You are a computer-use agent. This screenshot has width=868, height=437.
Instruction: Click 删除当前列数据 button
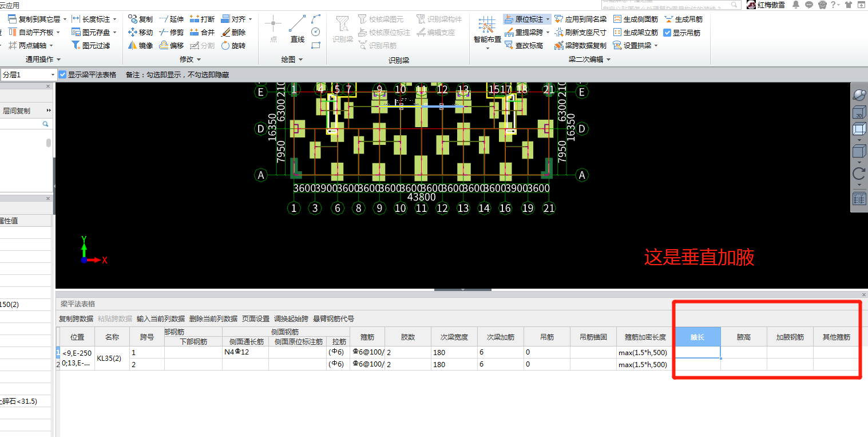point(213,318)
